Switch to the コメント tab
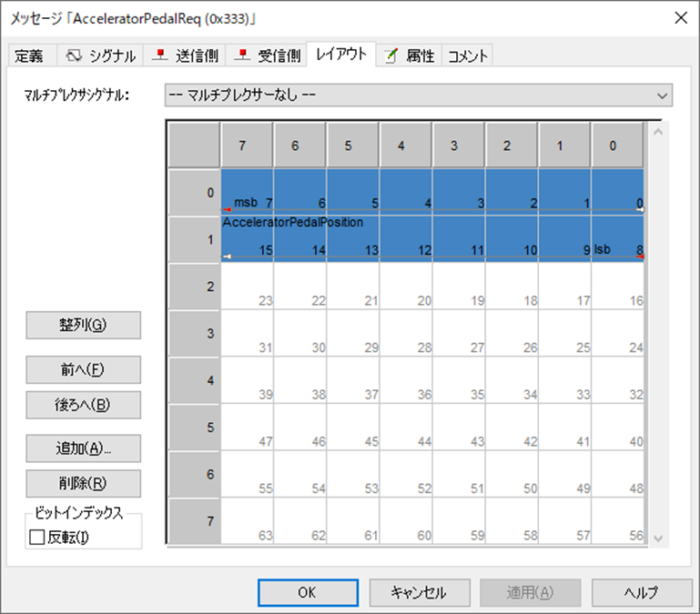Viewport: 700px width, 614px height. [x=468, y=56]
